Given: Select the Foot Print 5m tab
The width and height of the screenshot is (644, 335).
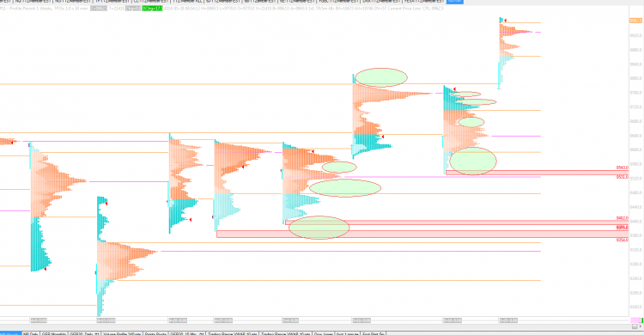Looking at the screenshot, I should pos(374,334).
